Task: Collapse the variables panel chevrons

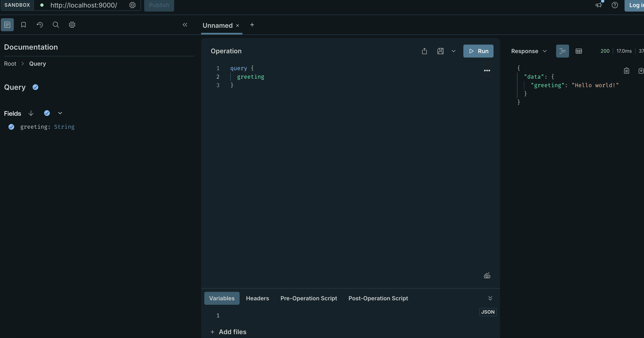Action: tap(490, 298)
